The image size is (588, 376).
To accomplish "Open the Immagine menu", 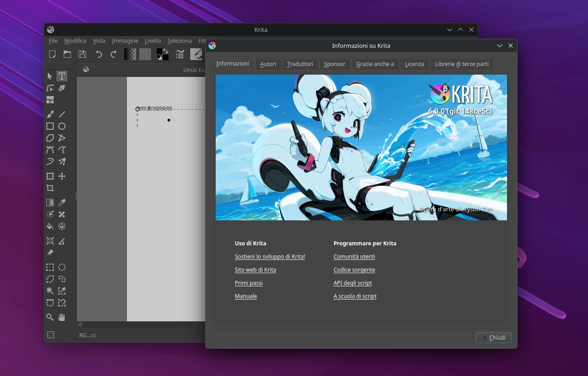I will pyautogui.click(x=125, y=41).
